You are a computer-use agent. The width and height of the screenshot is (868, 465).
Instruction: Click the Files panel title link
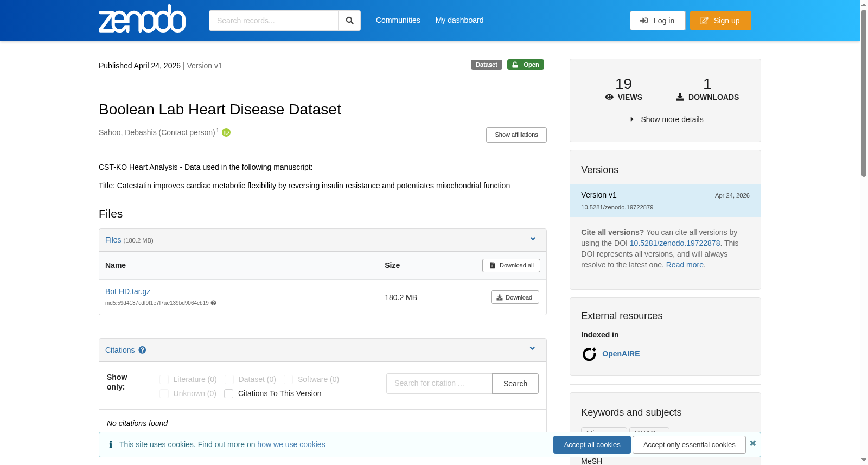tap(113, 240)
